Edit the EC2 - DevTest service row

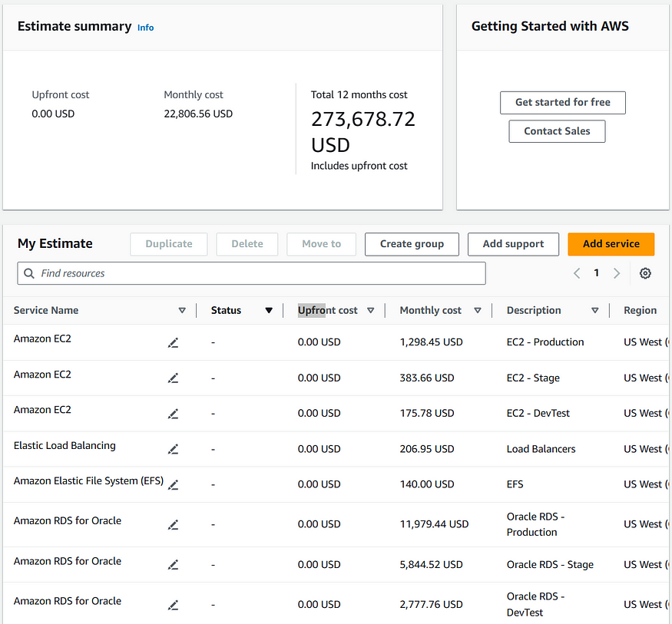(173, 414)
